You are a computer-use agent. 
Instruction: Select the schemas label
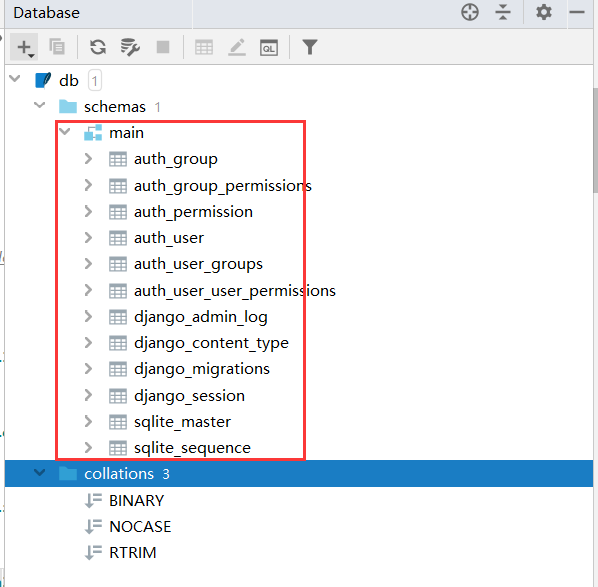point(115,107)
